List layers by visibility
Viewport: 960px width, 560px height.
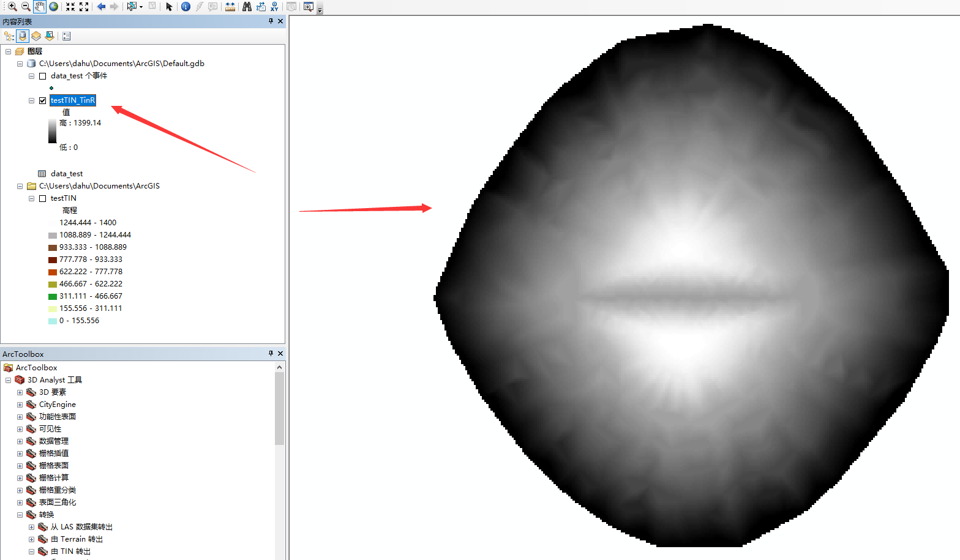click(x=36, y=36)
